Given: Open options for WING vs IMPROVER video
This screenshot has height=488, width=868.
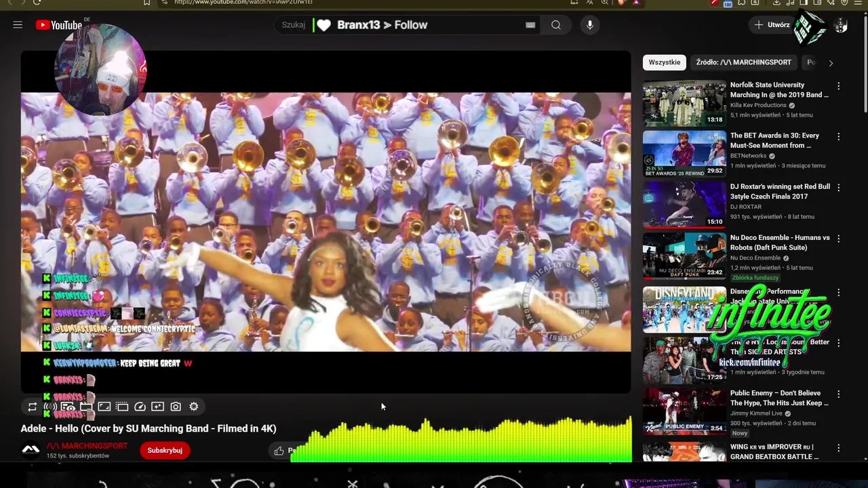Looking at the screenshot, I should (x=838, y=448).
